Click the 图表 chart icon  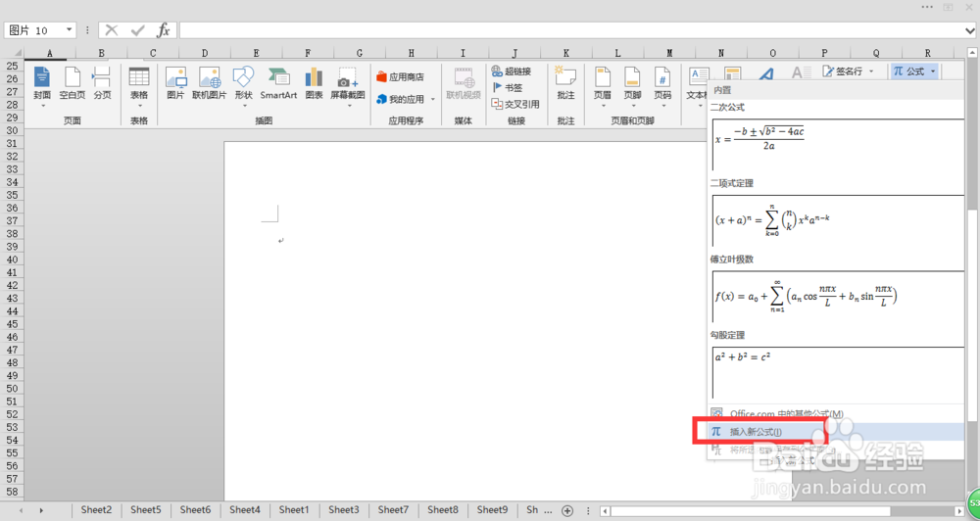coord(314,76)
